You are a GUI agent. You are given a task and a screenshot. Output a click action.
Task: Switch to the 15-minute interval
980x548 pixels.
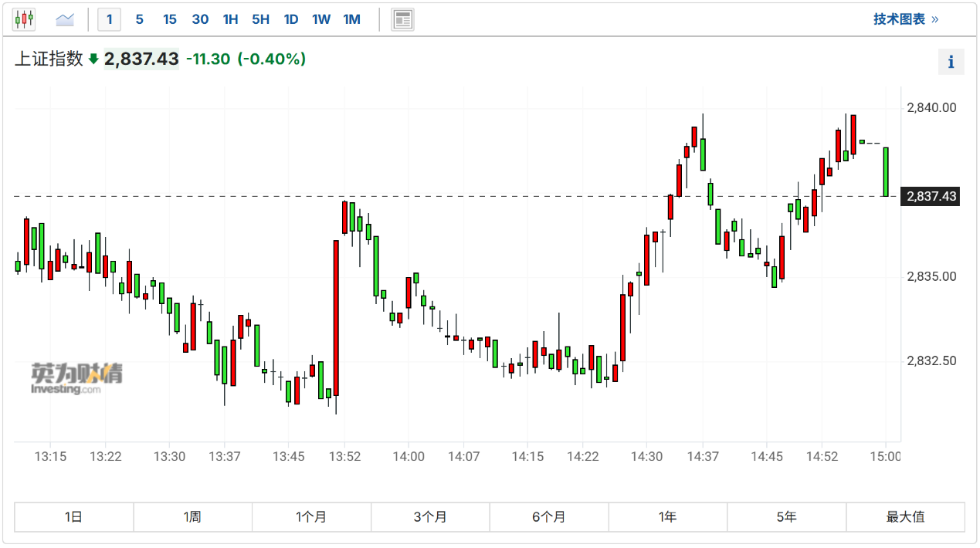click(169, 19)
